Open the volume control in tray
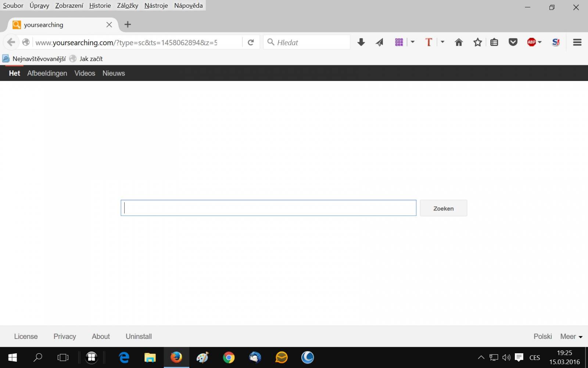588x368 pixels. click(506, 357)
